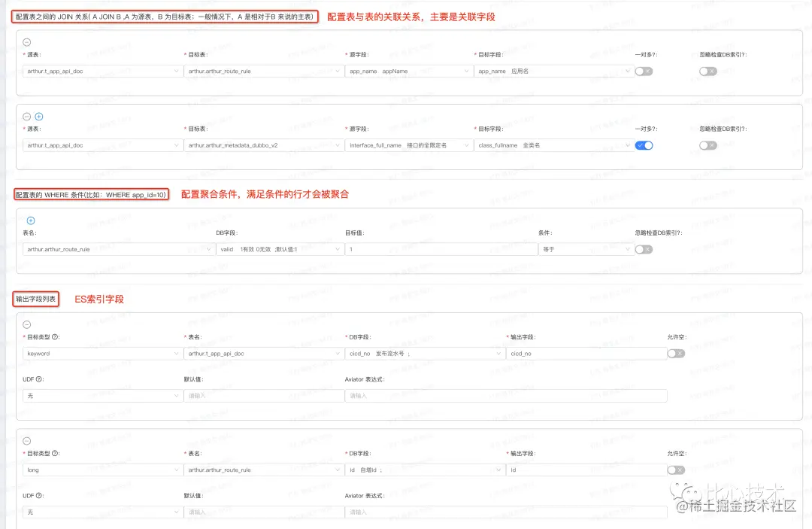The width and height of the screenshot is (812, 529).
Task: Open 目标类型 dropdown showing keyword
Action: pyautogui.click(x=102, y=354)
